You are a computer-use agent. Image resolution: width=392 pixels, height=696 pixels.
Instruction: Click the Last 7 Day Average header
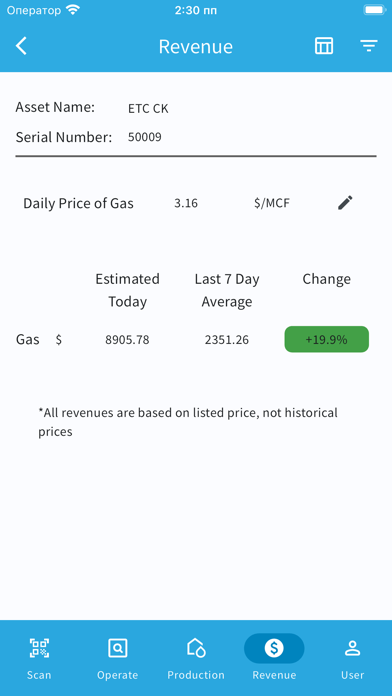(x=227, y=290)
